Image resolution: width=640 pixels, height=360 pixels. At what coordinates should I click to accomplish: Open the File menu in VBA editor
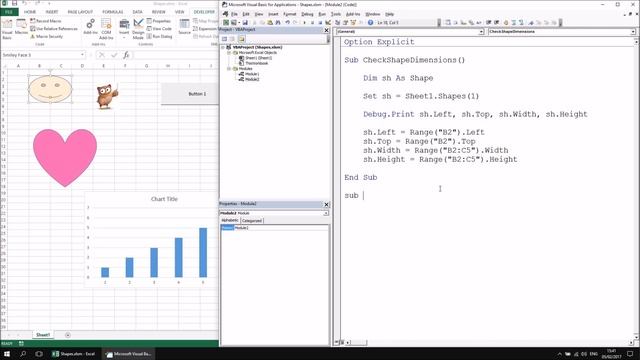[x=234, y=14]
